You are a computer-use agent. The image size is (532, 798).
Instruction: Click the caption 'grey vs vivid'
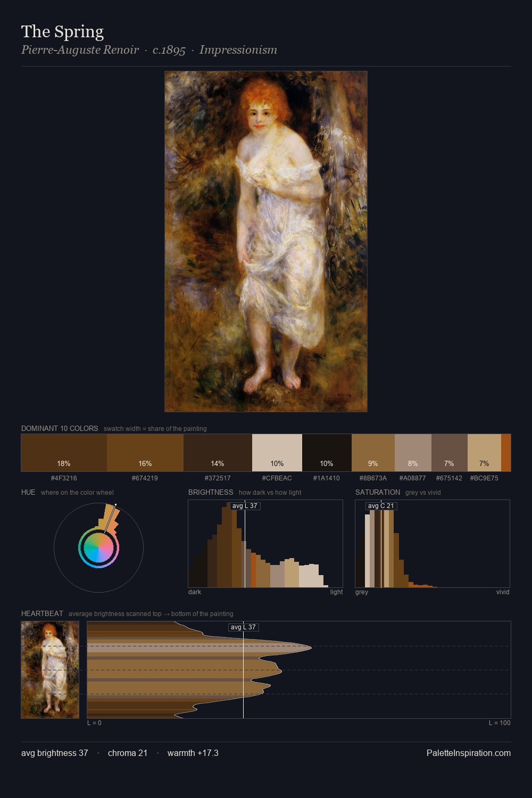click(x=423, y=493)
